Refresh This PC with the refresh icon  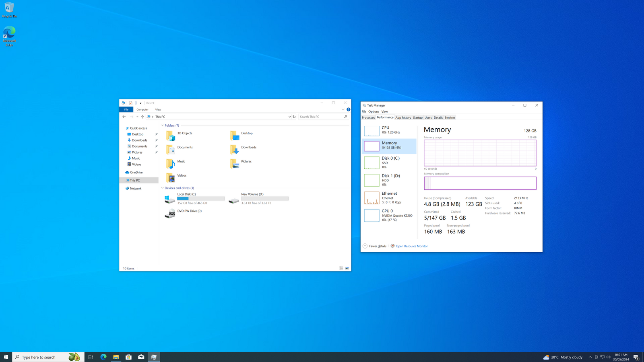[294, 117]
